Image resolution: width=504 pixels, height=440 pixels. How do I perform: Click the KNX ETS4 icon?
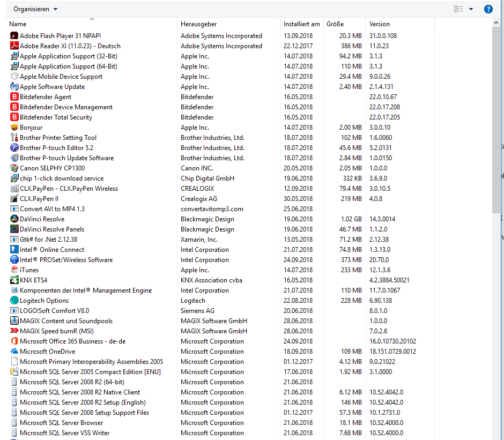[x=14, y=280]
